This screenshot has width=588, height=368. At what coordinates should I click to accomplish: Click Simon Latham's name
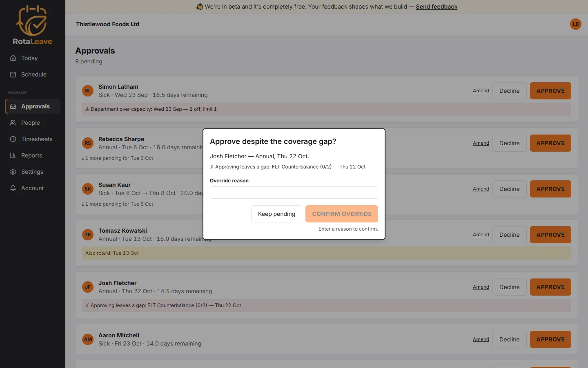118,87
